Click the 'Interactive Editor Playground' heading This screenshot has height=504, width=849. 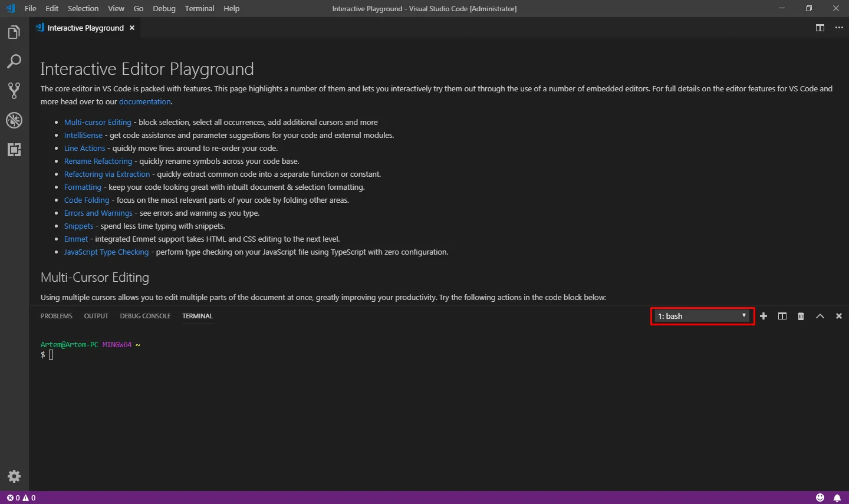click(147, 69)
